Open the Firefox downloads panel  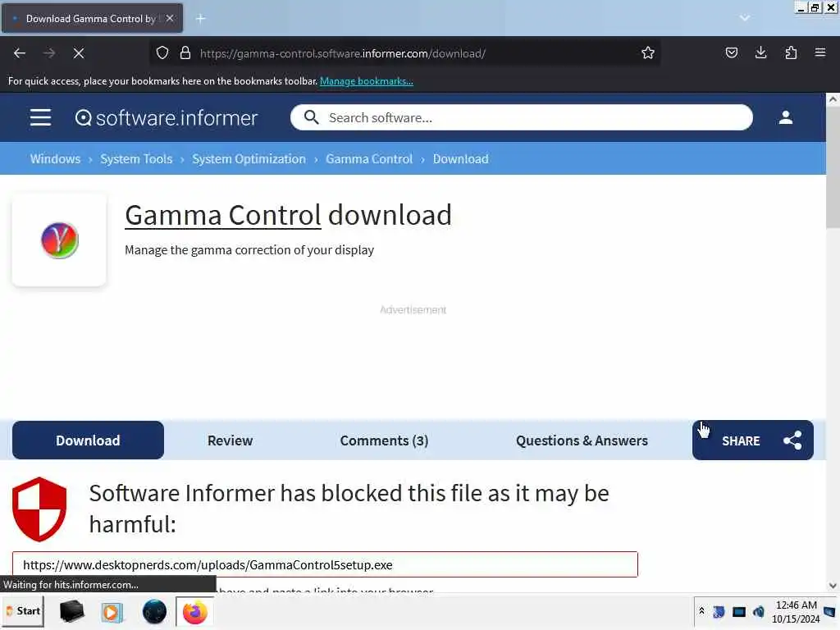pos(760,52)
